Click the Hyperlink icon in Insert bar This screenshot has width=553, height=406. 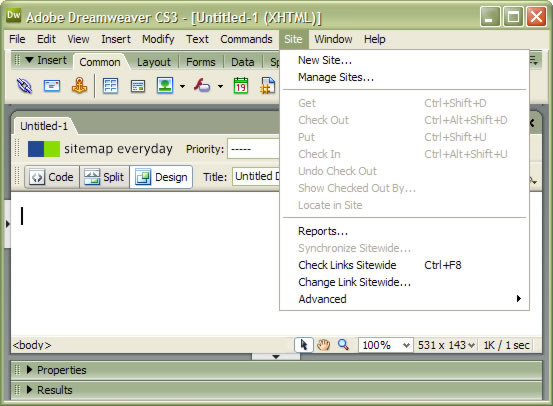(x=25, y=86)
